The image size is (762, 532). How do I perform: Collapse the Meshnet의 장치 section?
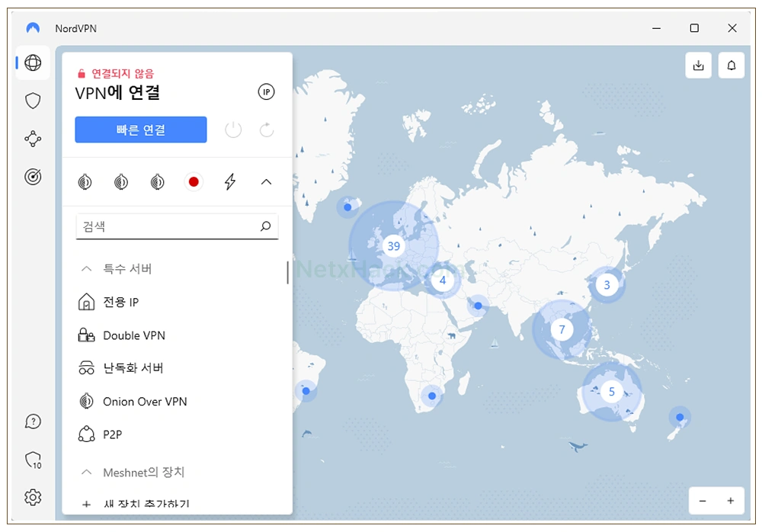(87, 473)
